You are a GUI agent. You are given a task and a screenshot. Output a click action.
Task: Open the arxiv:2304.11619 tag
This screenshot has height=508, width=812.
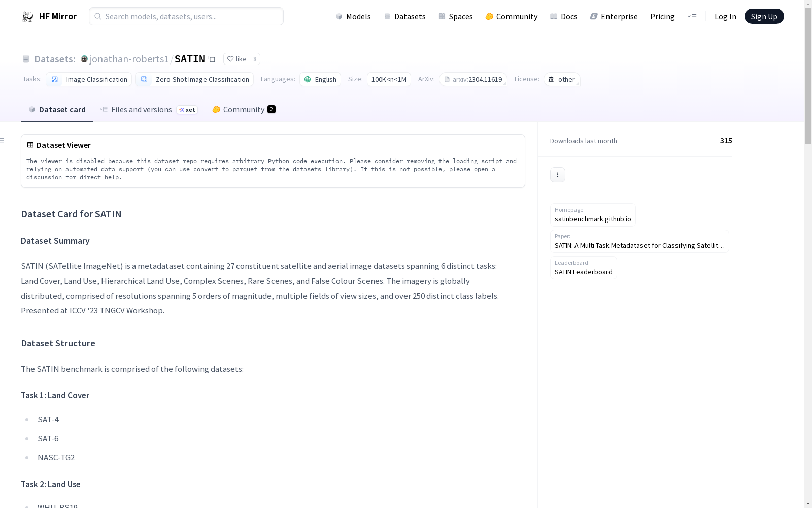473,79
